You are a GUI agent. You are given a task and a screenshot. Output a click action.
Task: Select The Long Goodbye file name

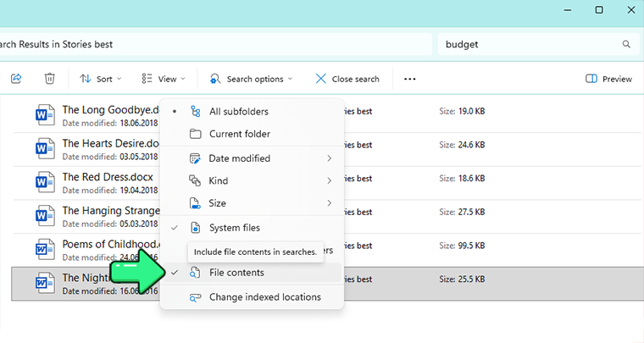tap(111, 110)
